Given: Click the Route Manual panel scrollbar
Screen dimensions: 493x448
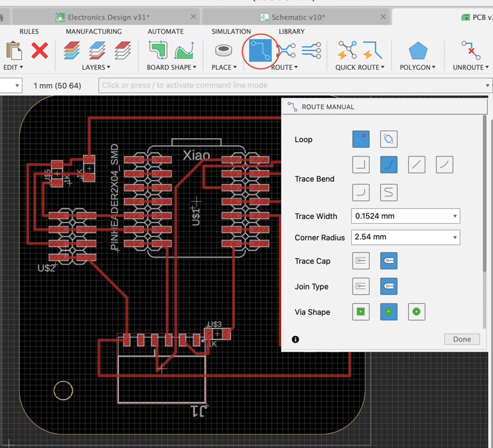Looking at the screenshot, I should tap(484, 193).
